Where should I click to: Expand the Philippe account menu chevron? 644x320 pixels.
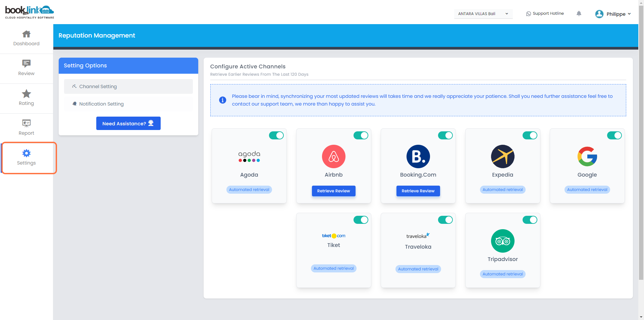(x=629, y=14)
